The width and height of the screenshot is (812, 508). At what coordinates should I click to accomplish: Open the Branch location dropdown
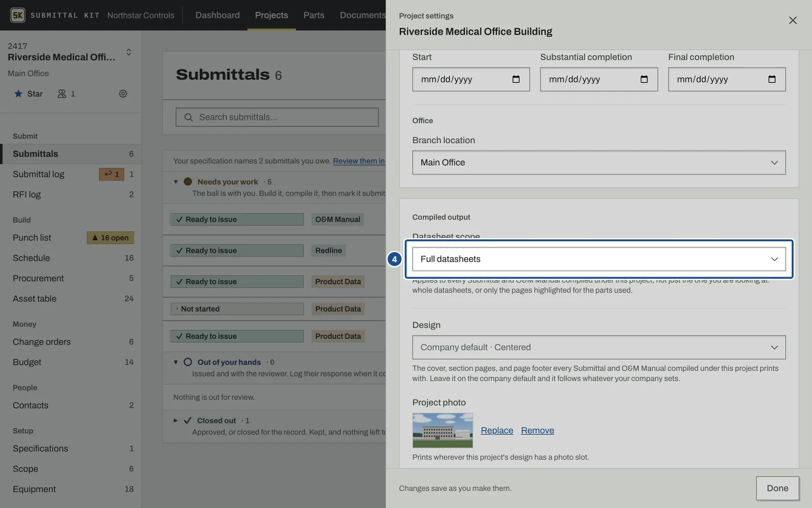(x=599, y=163)
